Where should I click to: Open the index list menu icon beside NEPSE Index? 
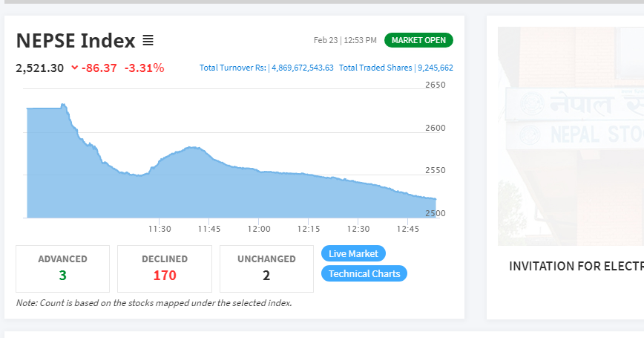(148, 40)
